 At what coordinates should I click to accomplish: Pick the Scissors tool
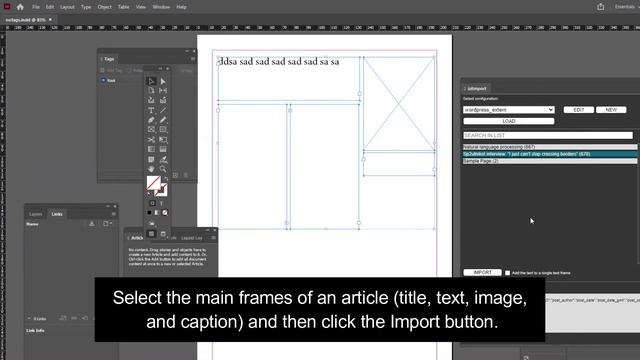151,140
